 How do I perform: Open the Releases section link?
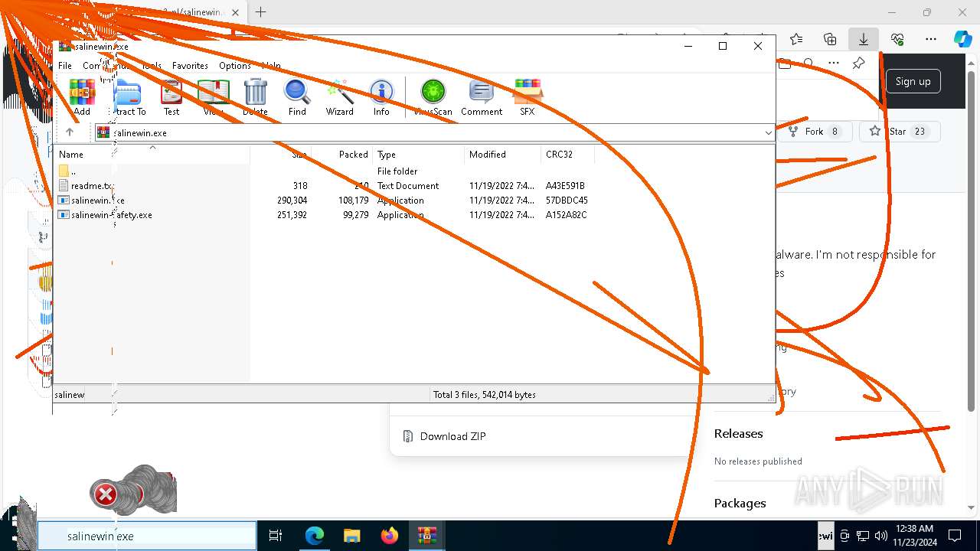738,433
